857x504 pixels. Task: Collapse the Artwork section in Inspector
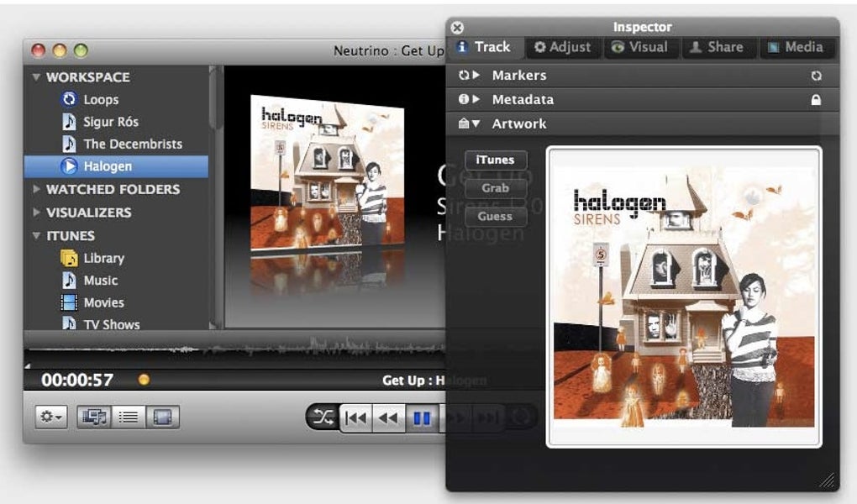coord(476,123)
